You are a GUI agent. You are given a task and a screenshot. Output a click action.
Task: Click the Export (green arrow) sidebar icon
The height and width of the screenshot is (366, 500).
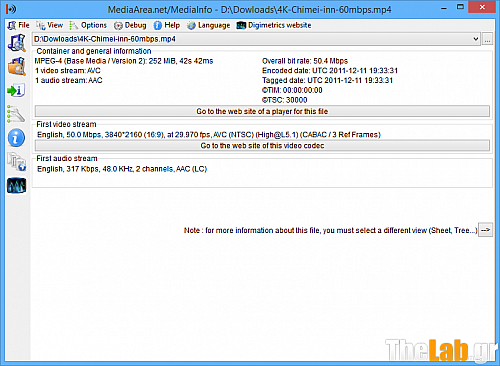point(16,90)
